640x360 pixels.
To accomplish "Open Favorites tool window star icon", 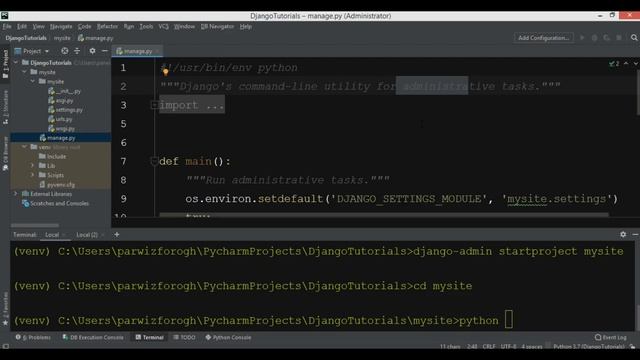I will point(5,322).
